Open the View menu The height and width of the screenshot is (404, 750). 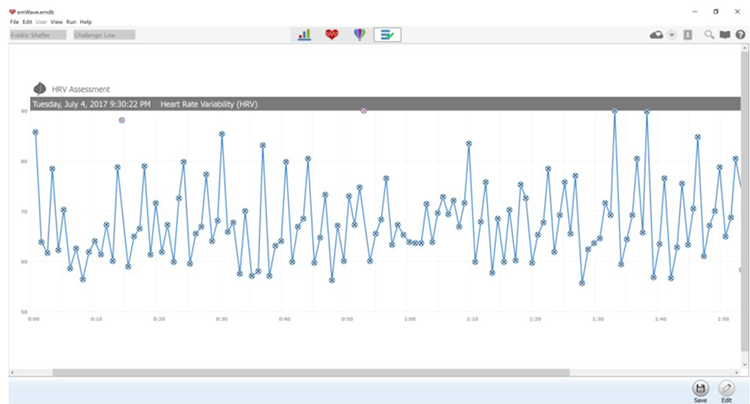(x=55, y=21)
